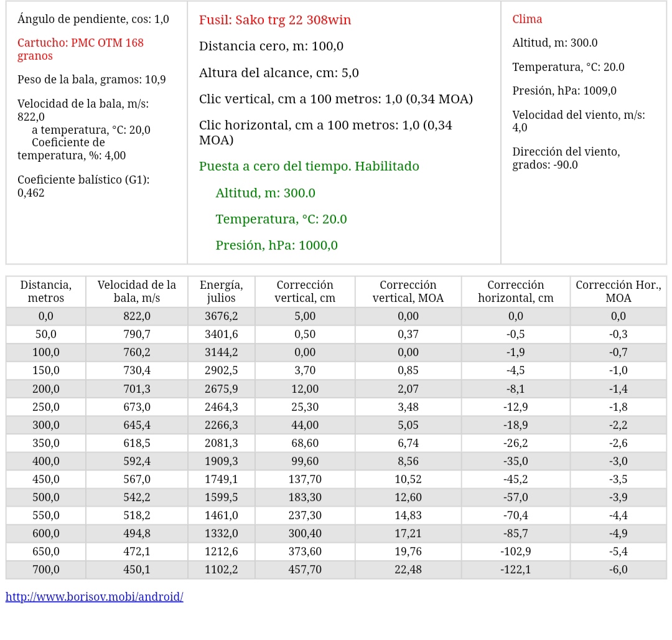Select the green Presión, hPa: 1000,0 line
The width and height of the screenshot is (672, 640).
pyautogui.click(x=276, y=245)
